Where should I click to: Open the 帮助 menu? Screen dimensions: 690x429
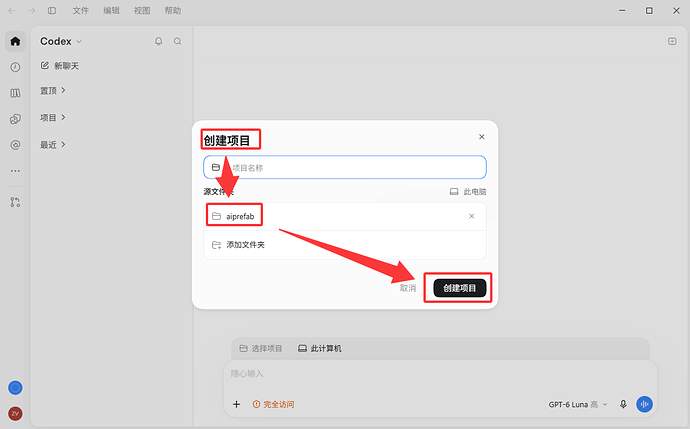pos(172,11)
